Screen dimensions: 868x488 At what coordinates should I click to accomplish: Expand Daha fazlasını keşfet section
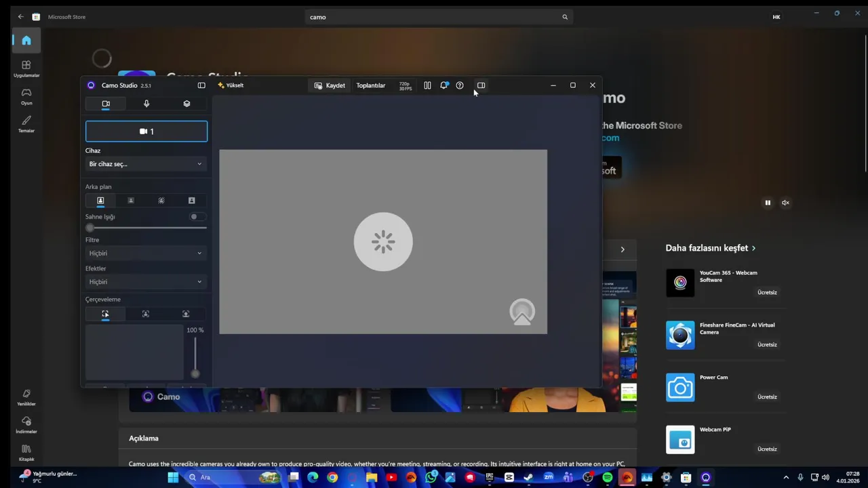(710, 248)
